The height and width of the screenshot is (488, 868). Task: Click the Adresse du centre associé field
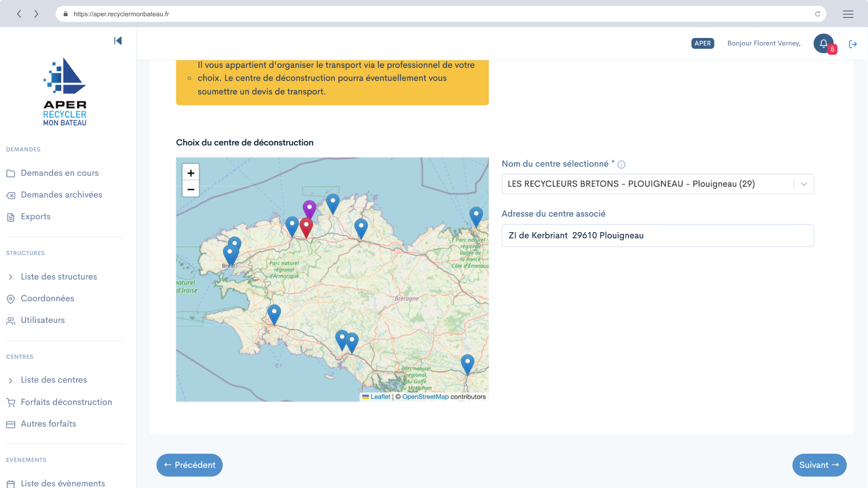pos(658,235)
